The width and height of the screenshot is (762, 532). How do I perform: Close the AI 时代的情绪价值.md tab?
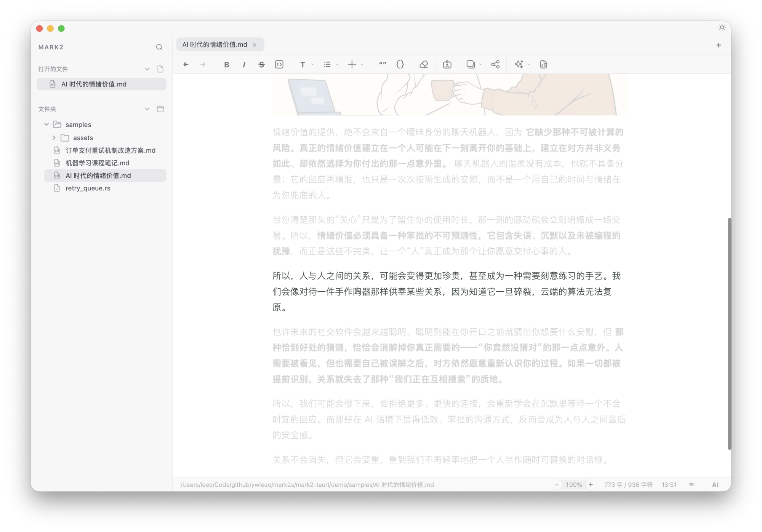[x=255, y=45]
